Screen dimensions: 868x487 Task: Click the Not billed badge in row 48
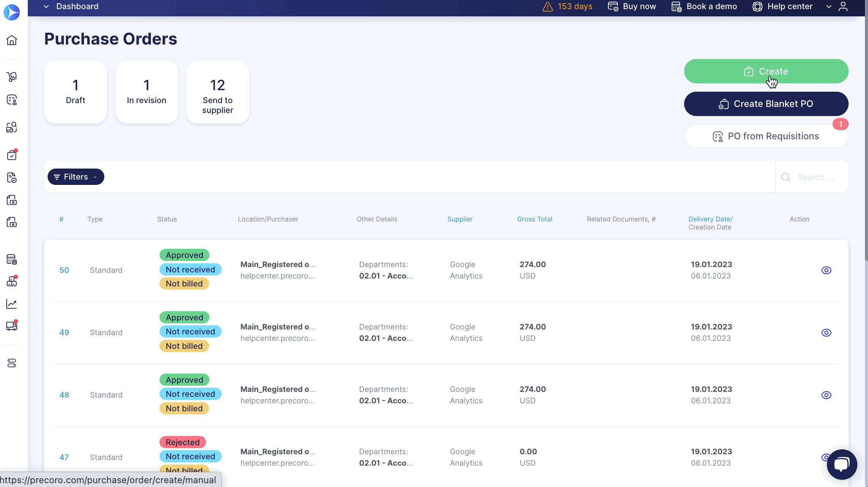[x=184, y=408]
